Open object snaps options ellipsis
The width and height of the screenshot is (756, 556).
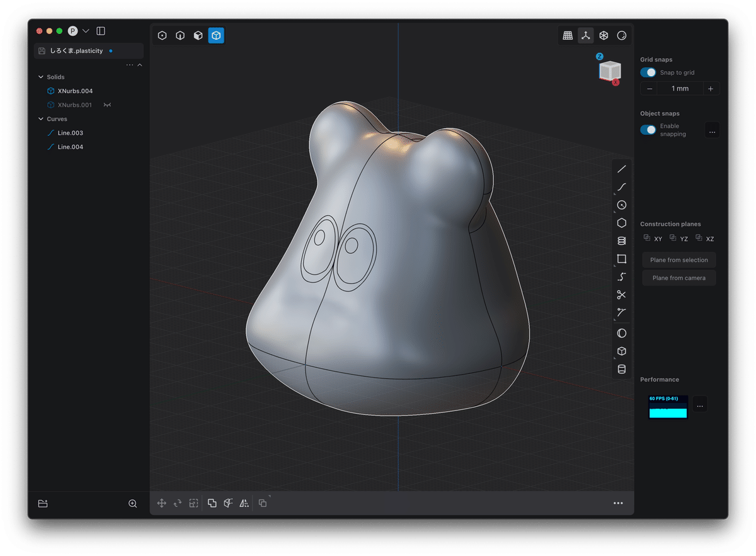pyautogui.click(x=712, y=131)
